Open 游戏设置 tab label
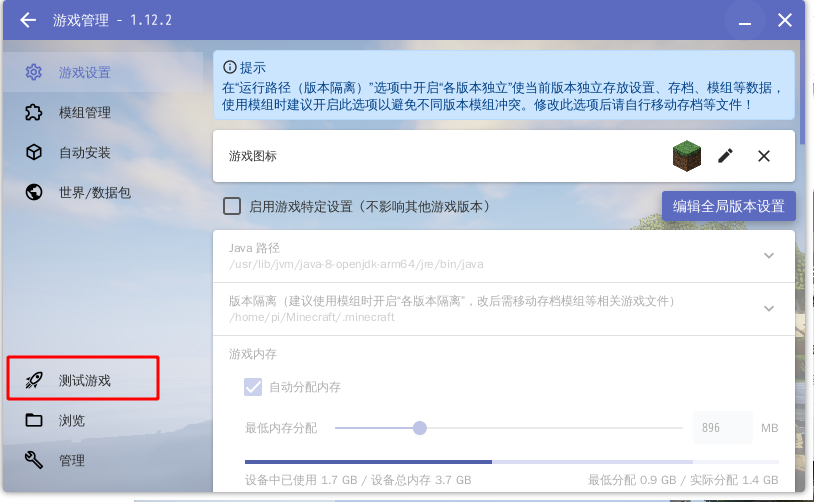 point(85,72)
